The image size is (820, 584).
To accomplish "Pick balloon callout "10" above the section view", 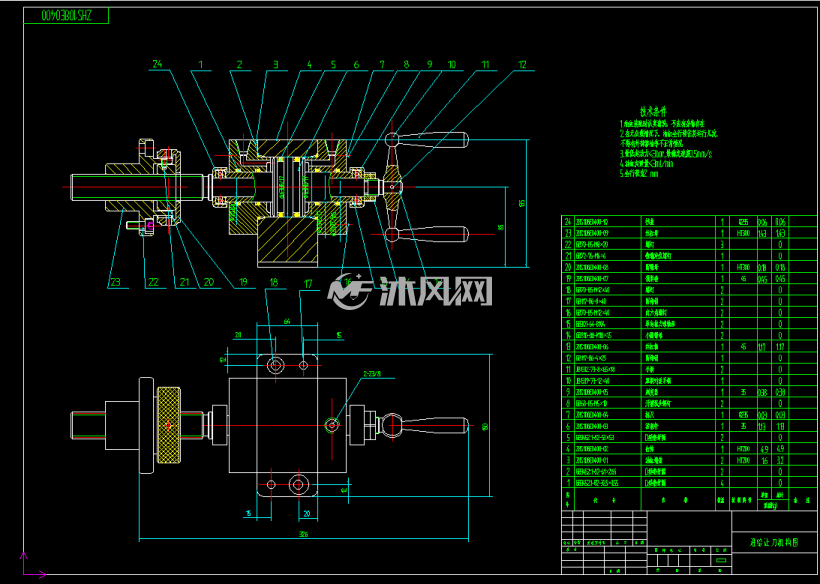I will pos(452,65).
